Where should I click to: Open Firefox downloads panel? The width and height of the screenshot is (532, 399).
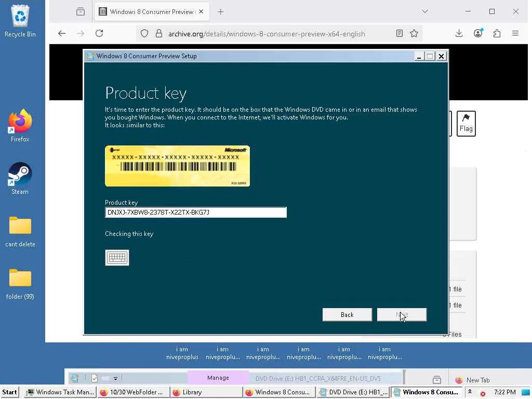[x=459, y=33]
